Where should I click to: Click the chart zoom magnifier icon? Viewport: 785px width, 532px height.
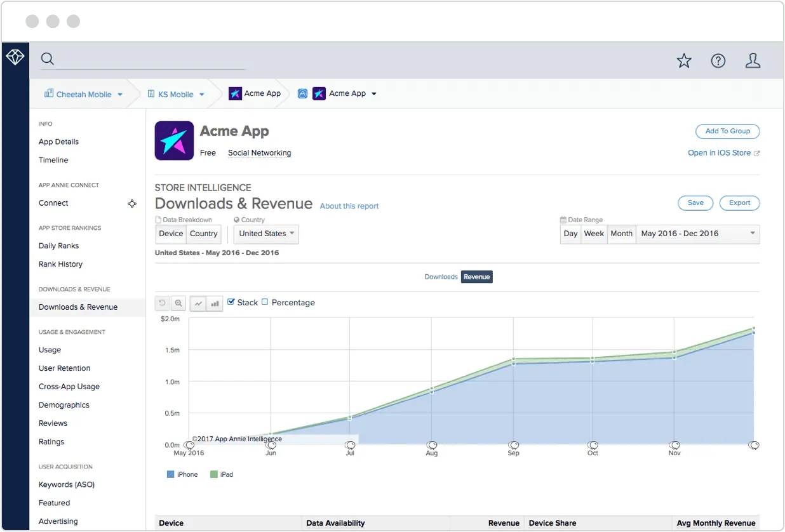[178, 303]
